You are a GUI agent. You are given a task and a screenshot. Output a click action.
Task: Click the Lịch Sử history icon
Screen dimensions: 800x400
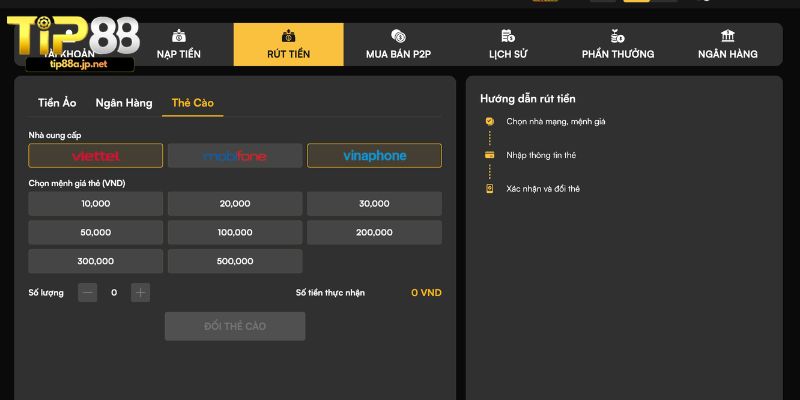click(x=508, y=36)
